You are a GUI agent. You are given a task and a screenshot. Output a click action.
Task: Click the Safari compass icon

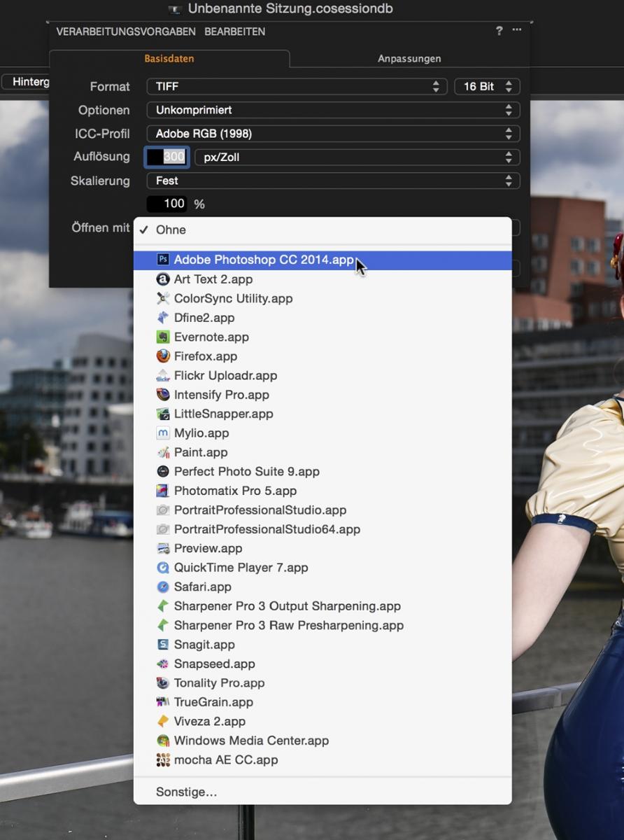(x=163, y=587)
